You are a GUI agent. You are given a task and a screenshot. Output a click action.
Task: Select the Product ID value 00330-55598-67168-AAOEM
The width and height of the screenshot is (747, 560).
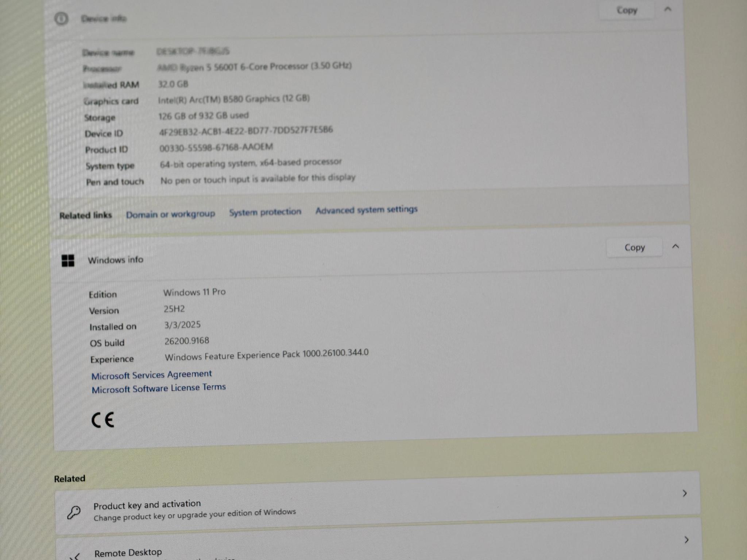tap(216, 148)
